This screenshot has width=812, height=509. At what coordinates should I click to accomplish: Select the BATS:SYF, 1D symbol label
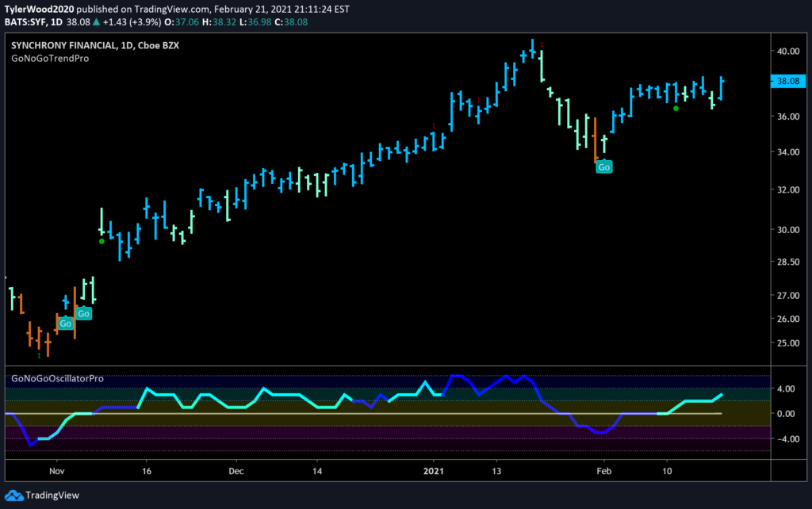[33, 22]
